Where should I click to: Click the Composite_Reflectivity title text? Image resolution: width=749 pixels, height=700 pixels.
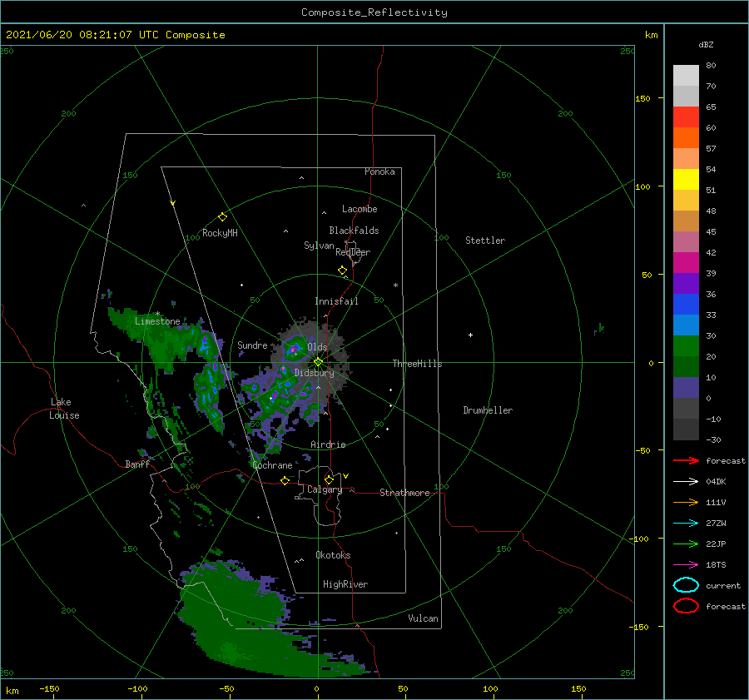pos(374,12)
